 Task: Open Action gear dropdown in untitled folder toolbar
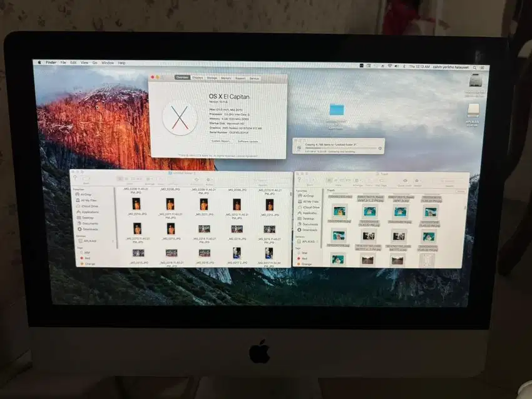pos(209,179)
